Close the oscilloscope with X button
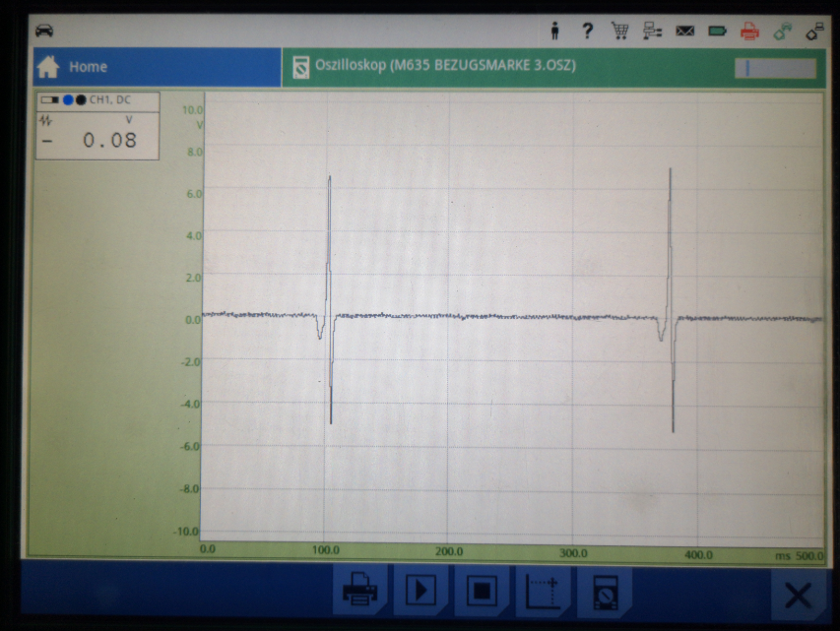The width and height of the screenshot is (840, 631). pos(798,595)
